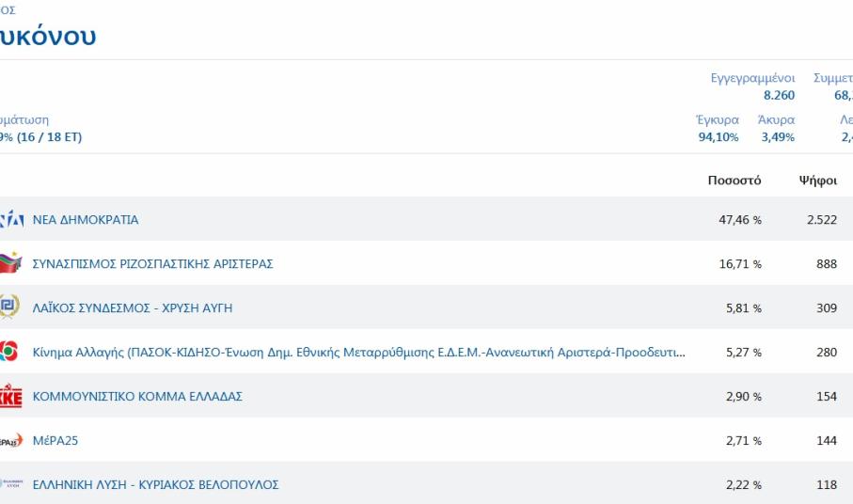The image size is (853, 504).
Task: Click the Golden Dawn meander emblem
Action: click(x=8, y=307)
